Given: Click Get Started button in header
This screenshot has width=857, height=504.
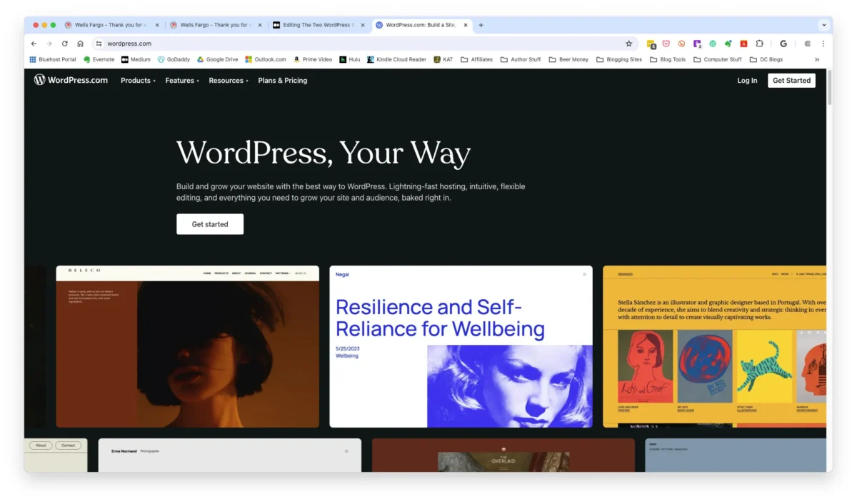Looking at the screenshot, I should click(x=791, y=81).
